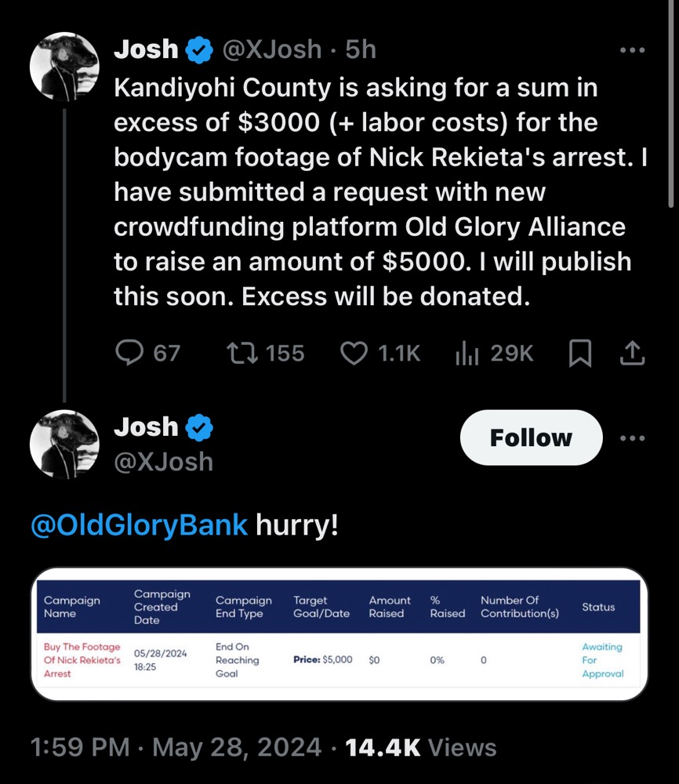
Task: Open more options beside Follow button
Action: 631,437
